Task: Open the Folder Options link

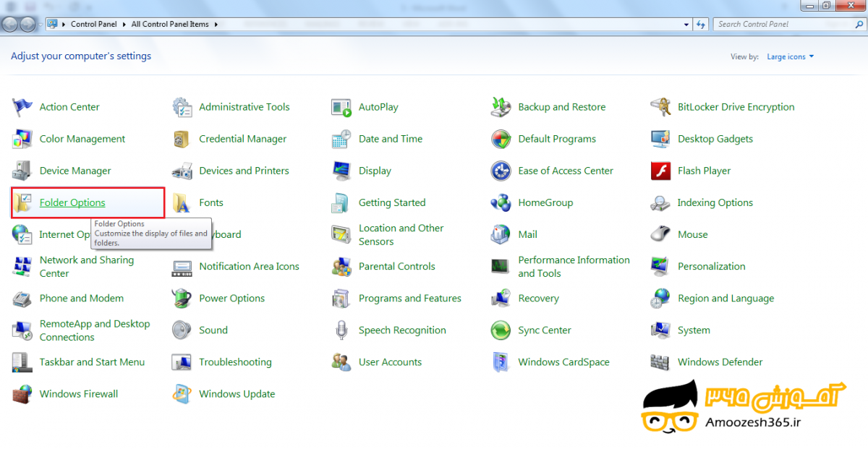Action: coord(72,203)
